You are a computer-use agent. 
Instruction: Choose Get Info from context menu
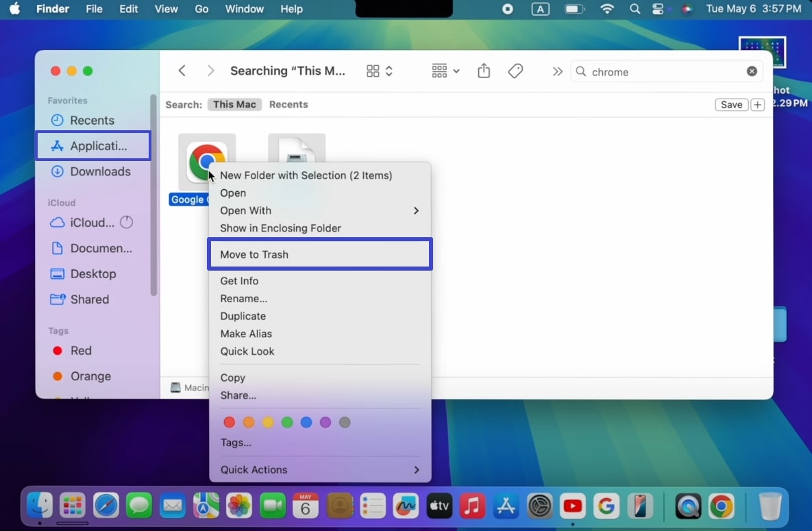coord(319,281)
